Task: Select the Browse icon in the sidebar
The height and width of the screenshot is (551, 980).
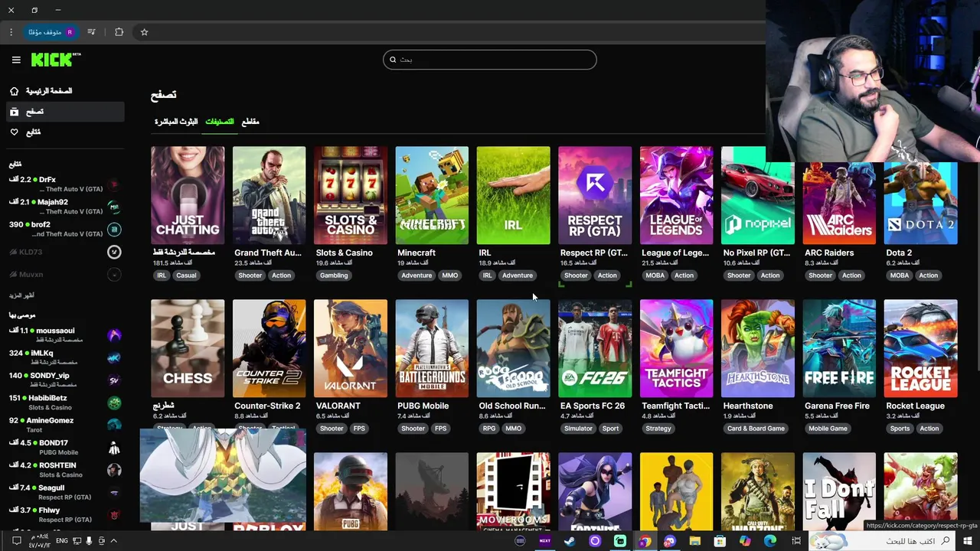Action: [x=14, y=112]
